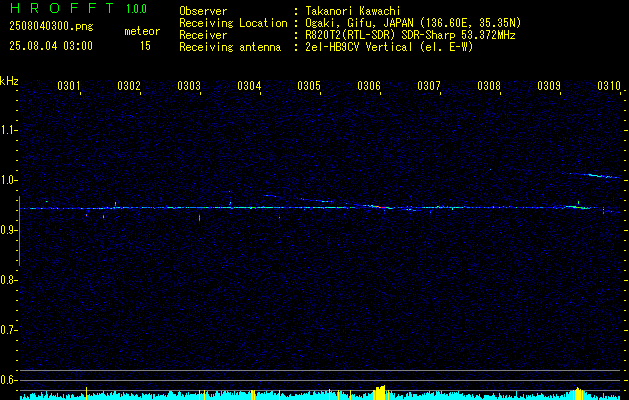Click the gray vertical bar beside 0.9 kHz
Screen dimensions: 629x400
[x=19, y=231]
